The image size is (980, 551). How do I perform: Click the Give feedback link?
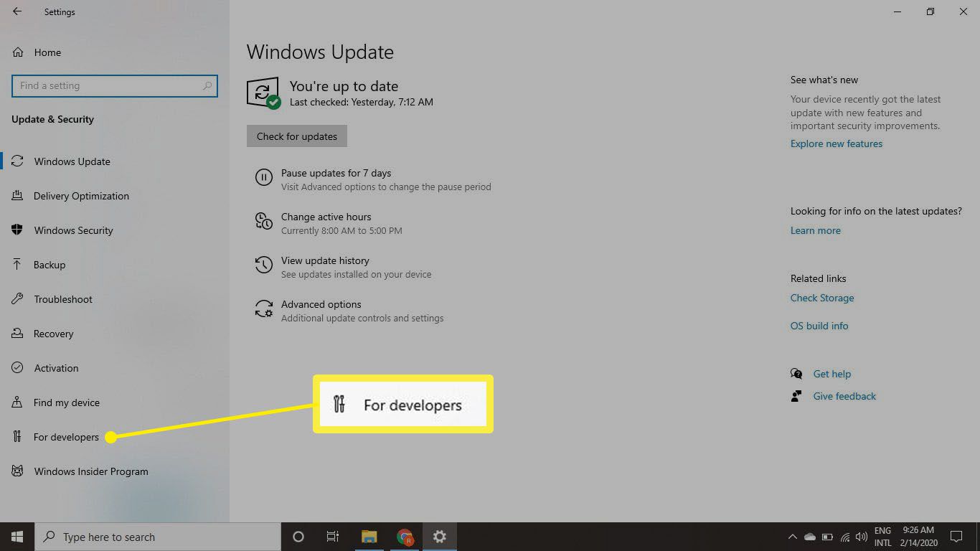point(844,396)
